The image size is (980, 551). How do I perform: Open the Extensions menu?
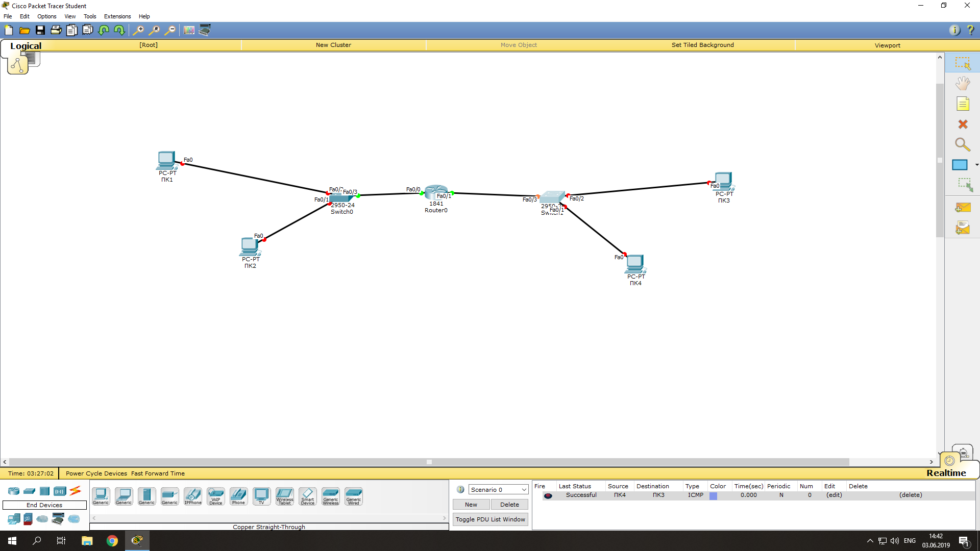(117, 16)
